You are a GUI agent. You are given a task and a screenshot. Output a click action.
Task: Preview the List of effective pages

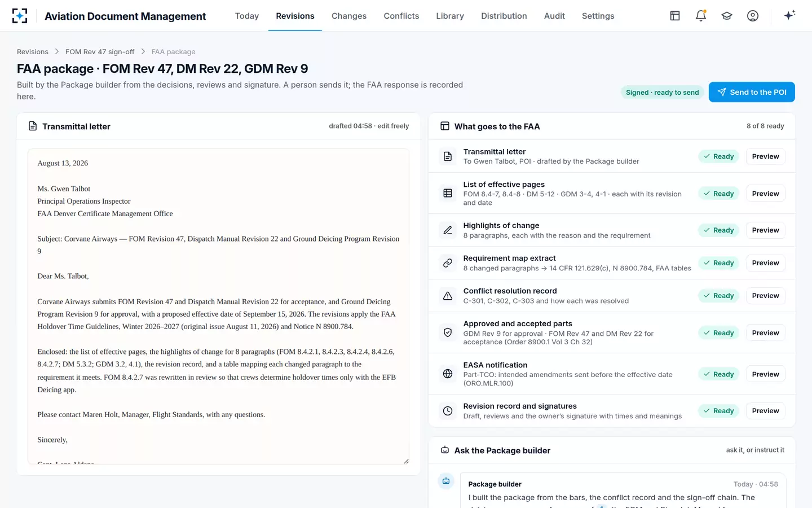[x=765, y=194]
